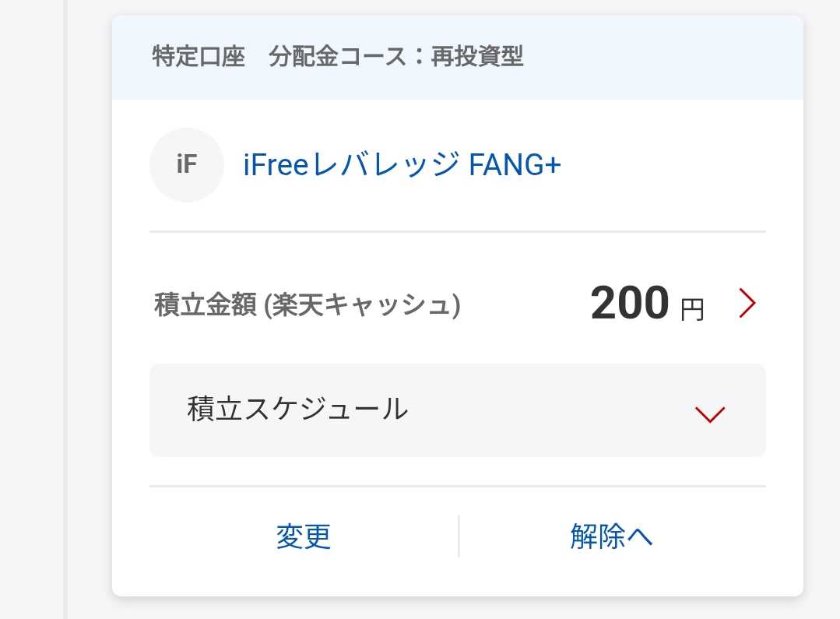Click the gray left sidebar strip
This screenshot has width=840, height=619.
31,311
